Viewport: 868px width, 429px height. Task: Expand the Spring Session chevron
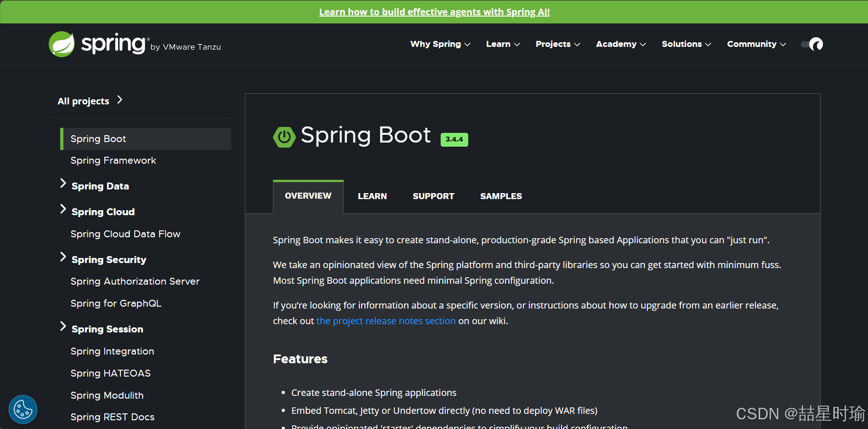tap(63, 326)
